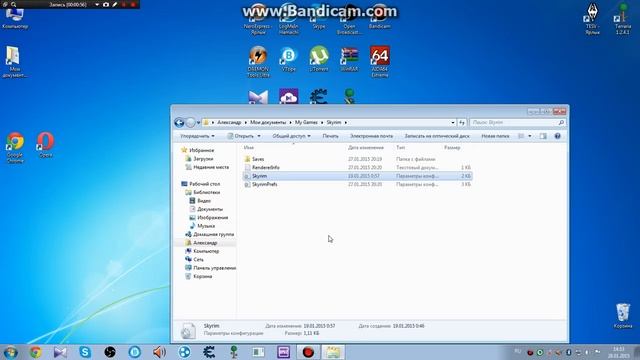Open Недавние места in the navigation pane
640x360 pixels.
click(x=211, y=167)
